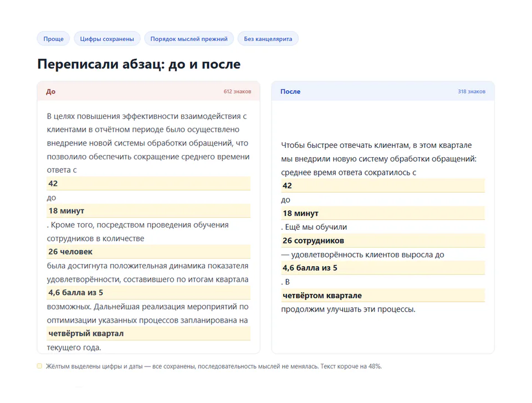Click the 'После' panel header label

click(x=290, y=91)
